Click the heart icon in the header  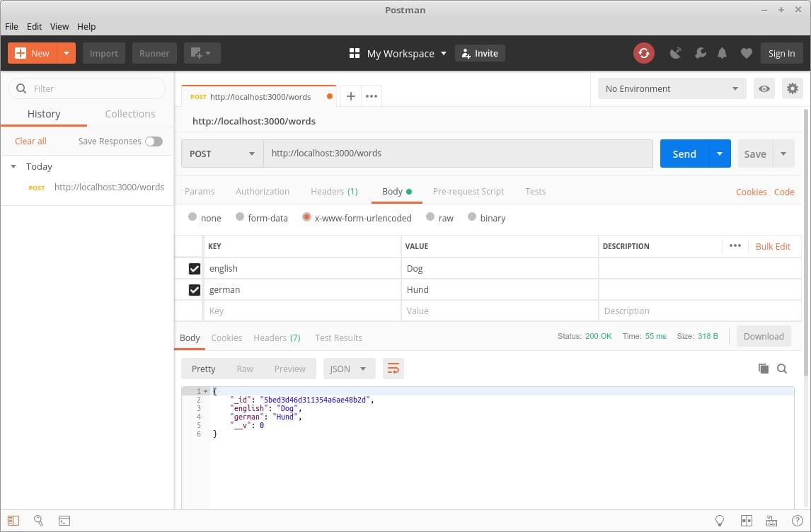746,53
